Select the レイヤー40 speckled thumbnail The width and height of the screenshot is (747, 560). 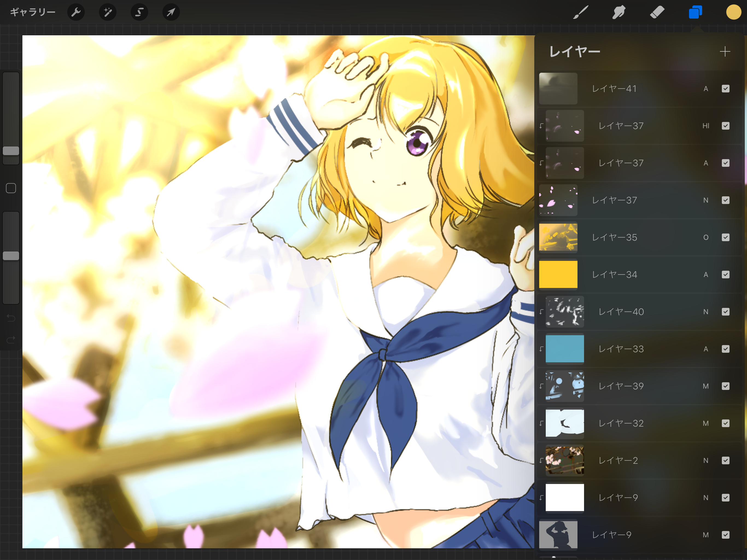[565, 311]
